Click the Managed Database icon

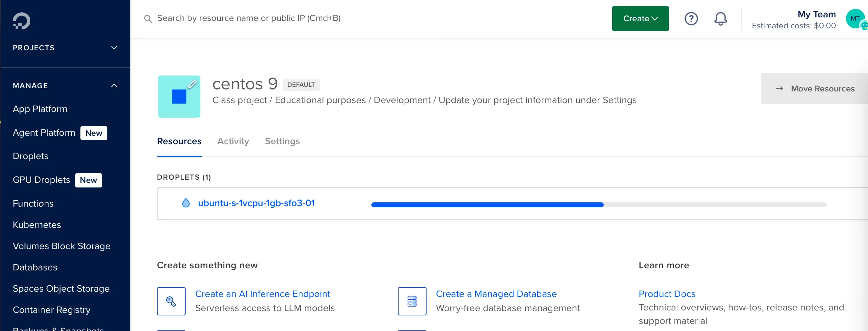pyautogui.click(x=412, y=301)
